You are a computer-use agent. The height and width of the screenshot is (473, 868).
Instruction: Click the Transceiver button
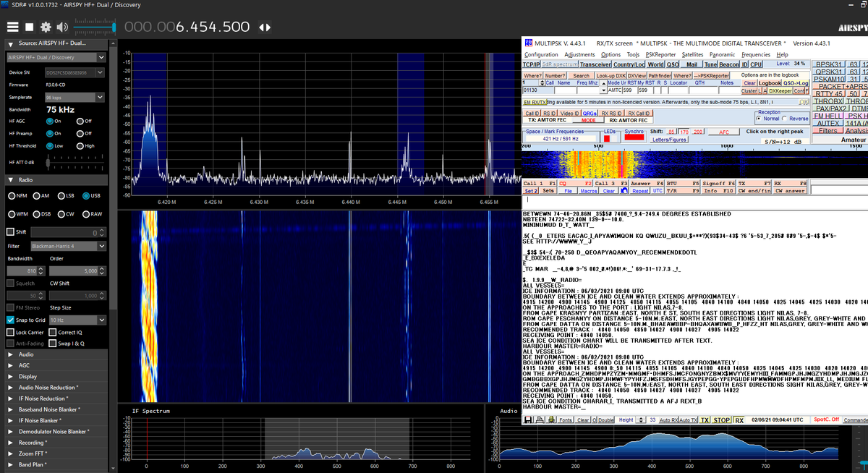[x=595, y=64]
